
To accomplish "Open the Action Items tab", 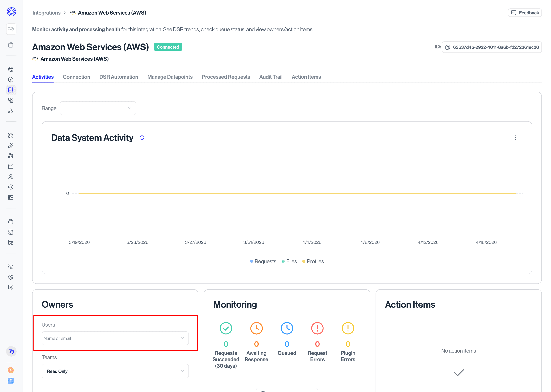I will pyautogui.click(x=306, y=77).
